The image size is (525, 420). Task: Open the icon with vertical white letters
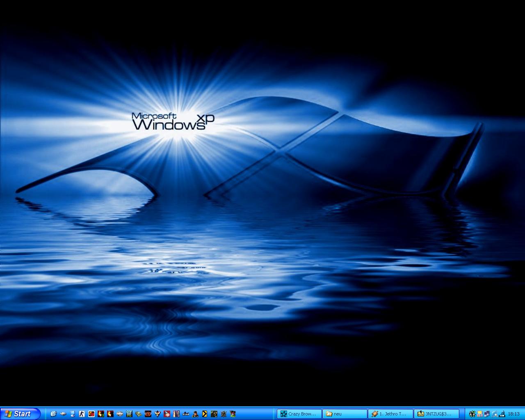176,414
